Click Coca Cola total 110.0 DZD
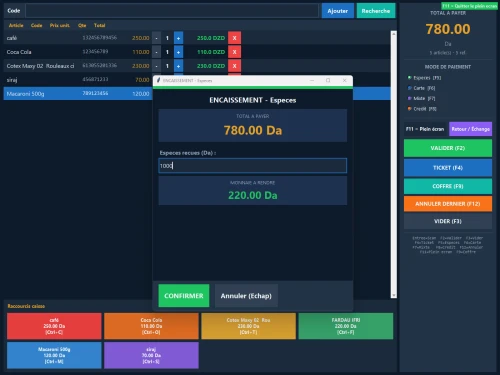This screenshot has height=375, width=500. tap(211, 52)
